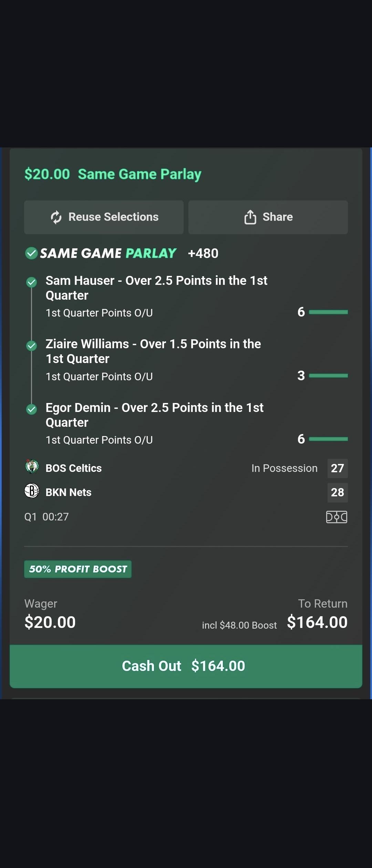Tap Sam Hauser's points progress bar
The width and height of the screenshot is (372, 868).
click(x=328, y=312)
